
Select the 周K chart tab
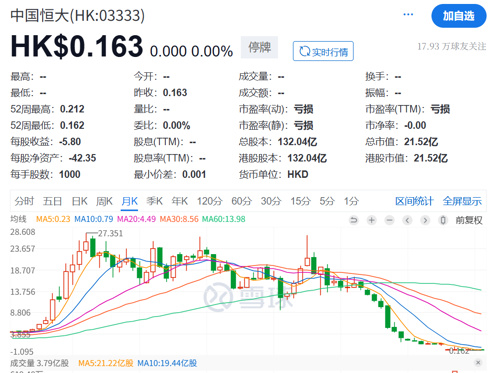click(104, 201)
